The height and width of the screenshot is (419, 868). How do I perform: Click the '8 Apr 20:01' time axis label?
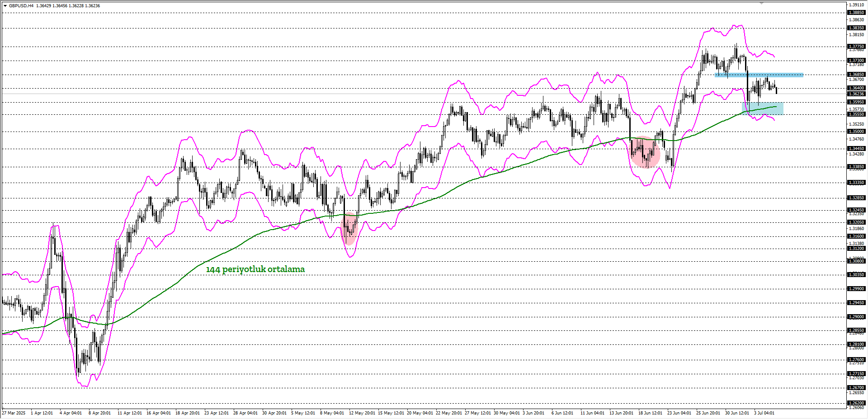tap(99, 413)
